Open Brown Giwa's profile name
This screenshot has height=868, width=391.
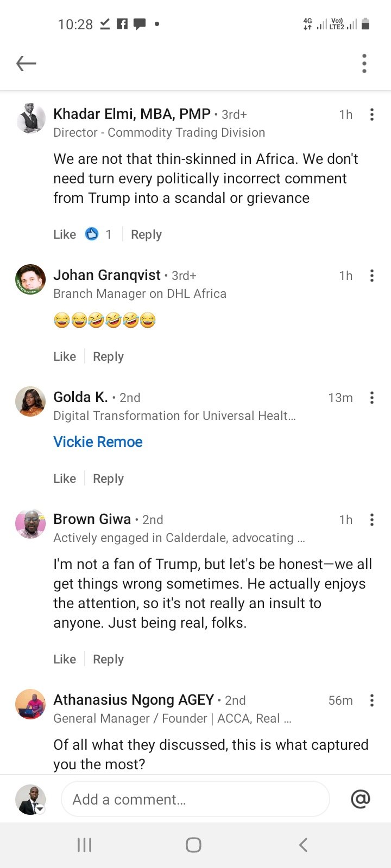pos(92,519)
